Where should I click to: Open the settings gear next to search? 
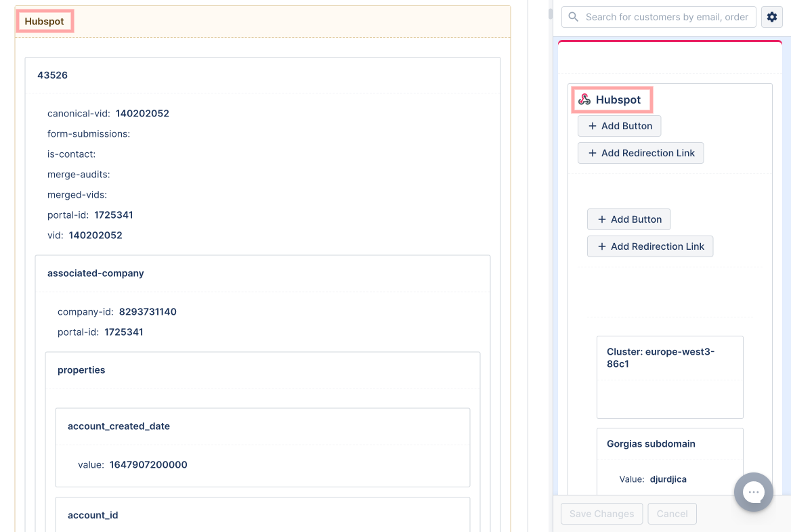point(771,17)
